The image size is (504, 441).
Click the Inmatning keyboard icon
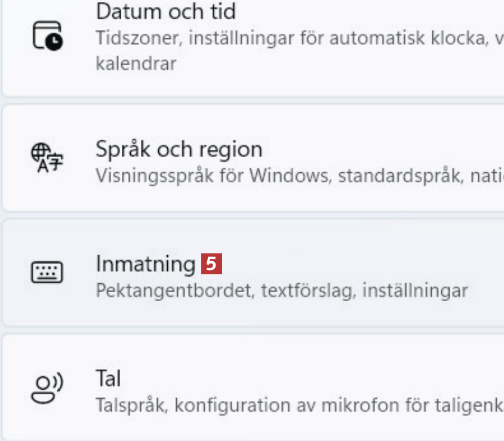click(x=47, y=272)
